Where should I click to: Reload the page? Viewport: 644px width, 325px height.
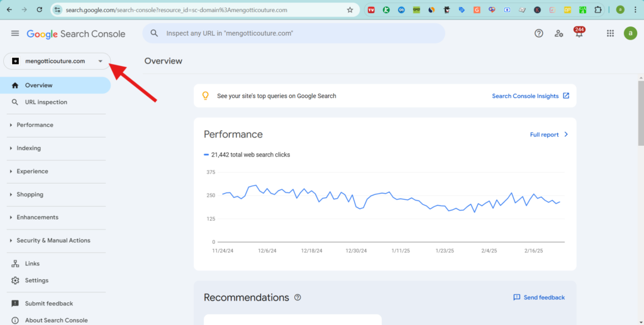[40, 10]
